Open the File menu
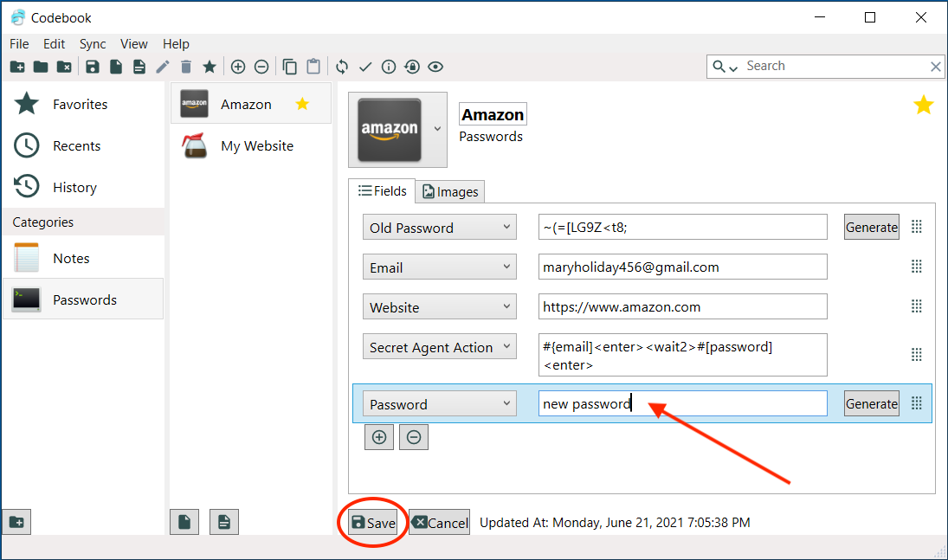The height and width of the screenshot is (560, 948). pos(19,44)
